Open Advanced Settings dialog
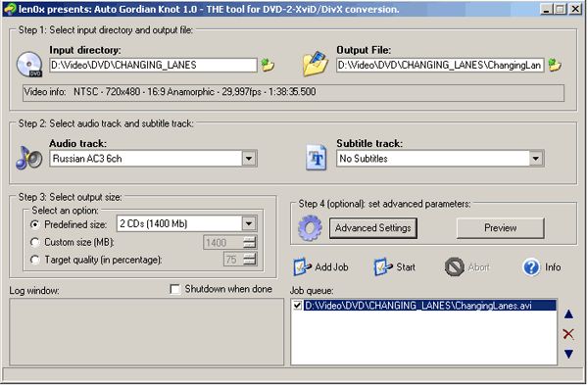 [373, 228]
